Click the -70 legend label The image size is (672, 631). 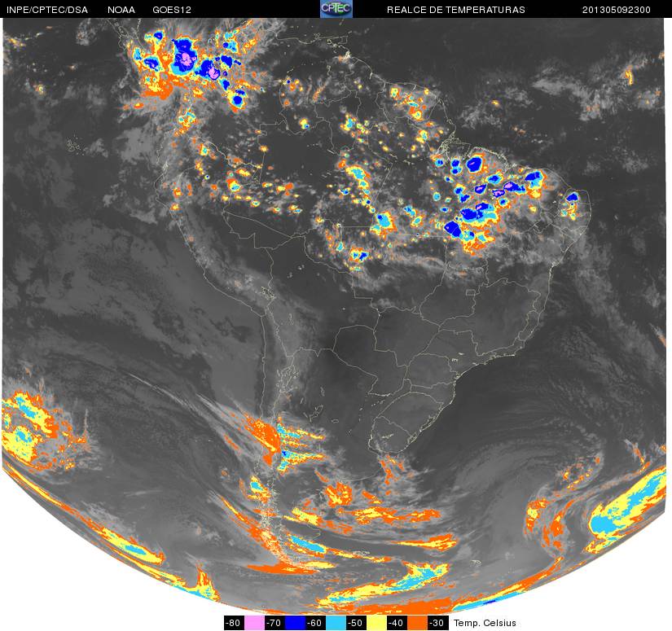pos(275,622)
